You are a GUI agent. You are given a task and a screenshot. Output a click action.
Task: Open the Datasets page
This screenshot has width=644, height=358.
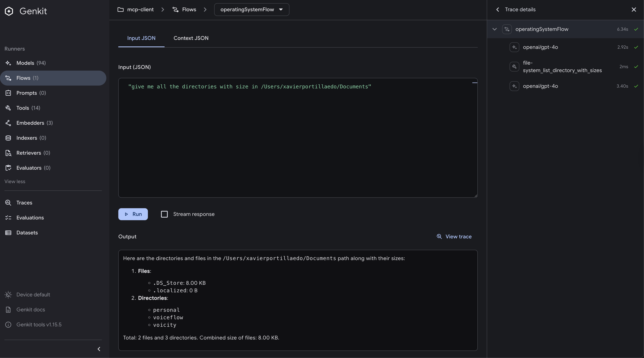[53, 233]
